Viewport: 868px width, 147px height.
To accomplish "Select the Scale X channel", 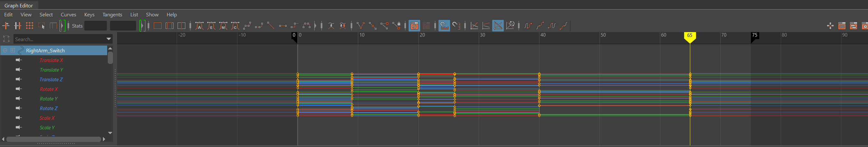I will tap(47, 118).
